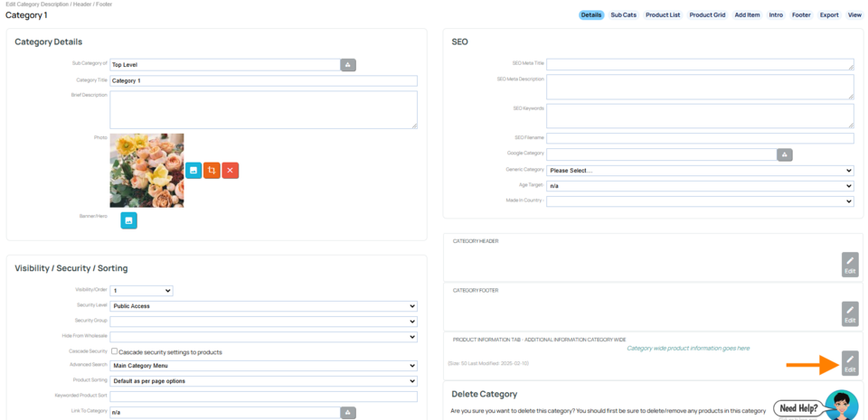Open the Product List tab

(663, 15)
